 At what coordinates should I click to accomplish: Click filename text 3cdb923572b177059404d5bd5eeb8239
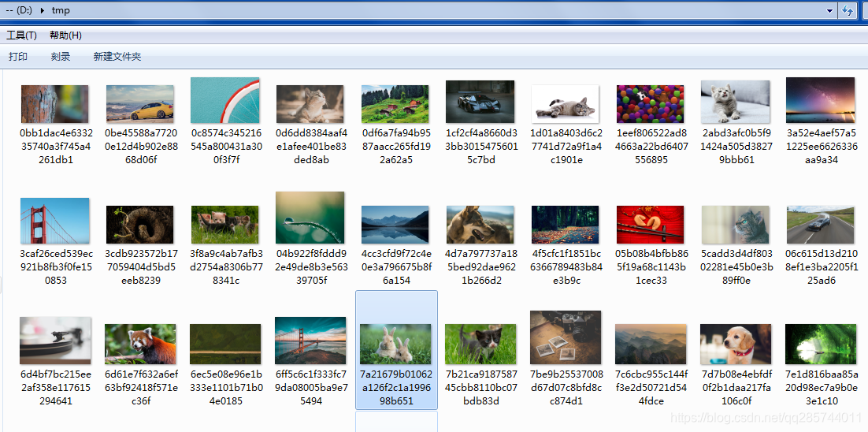pyautogui.click(x=139, y=267)
